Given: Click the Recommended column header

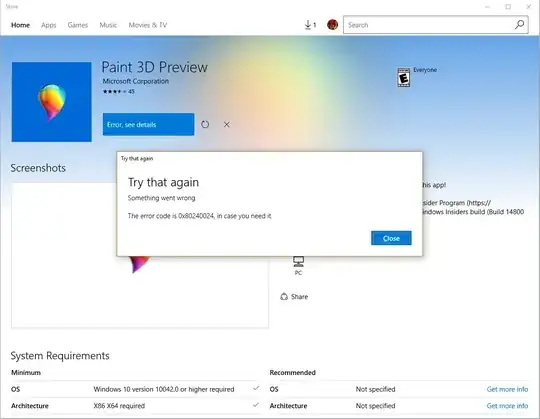Looking at the screenshot, I should click(292, 373).
